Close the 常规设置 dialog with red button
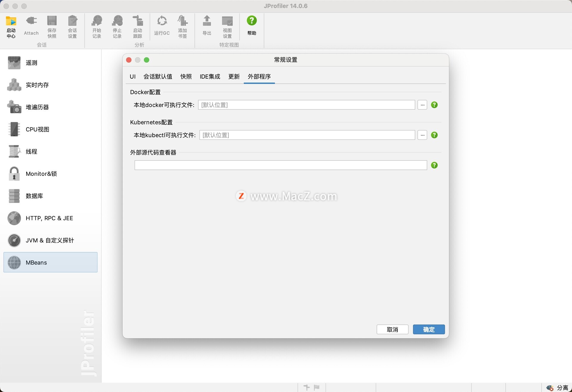 129,60
